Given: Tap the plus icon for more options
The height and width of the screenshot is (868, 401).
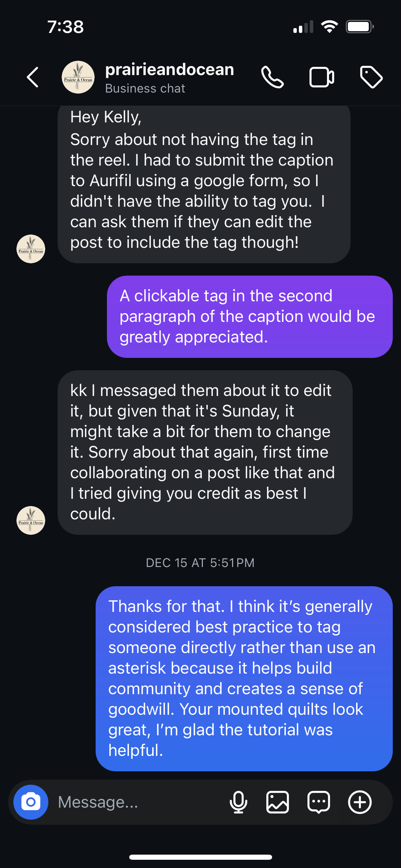Looking at the screenshot, I should tap(360, 802).
